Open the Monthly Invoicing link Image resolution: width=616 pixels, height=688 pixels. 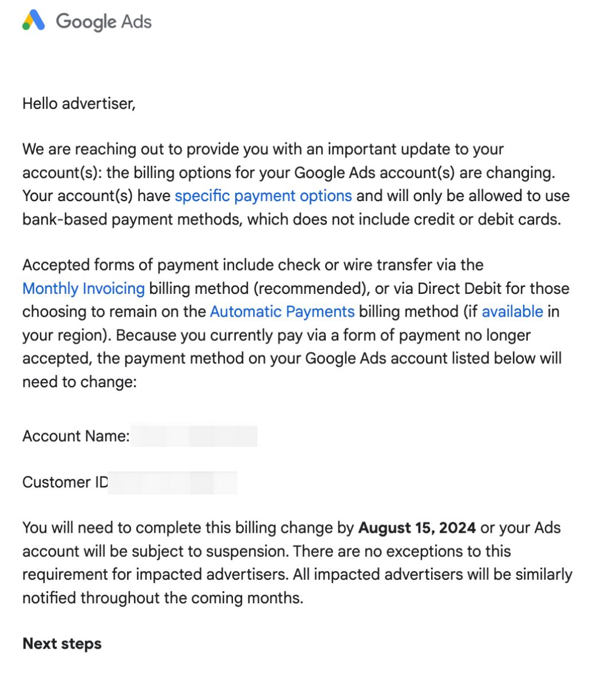click(x=84, y=288)
